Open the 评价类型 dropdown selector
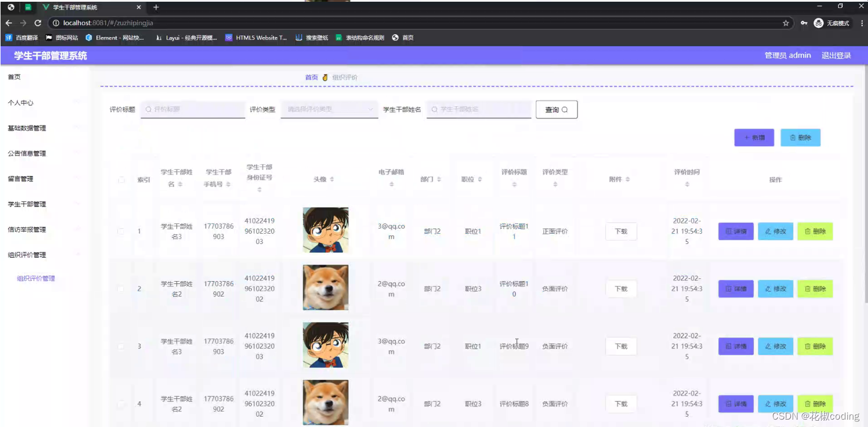 pos(329,109)
